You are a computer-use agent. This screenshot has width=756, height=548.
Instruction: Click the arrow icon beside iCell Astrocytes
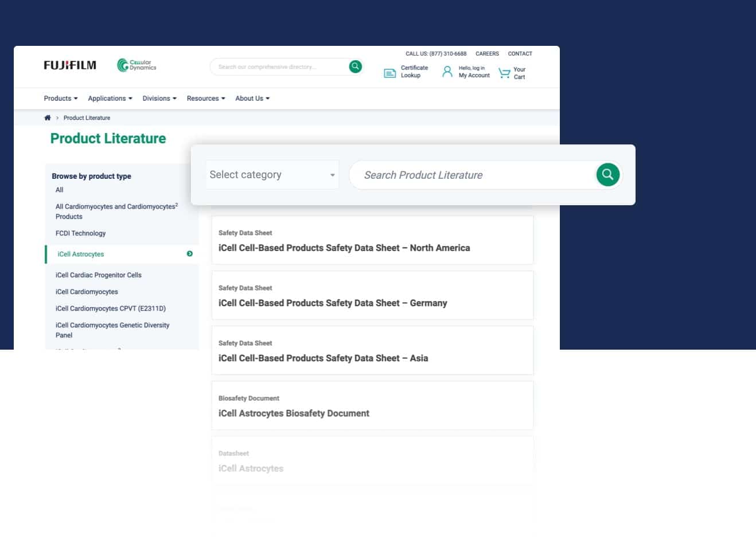(190, 254)
